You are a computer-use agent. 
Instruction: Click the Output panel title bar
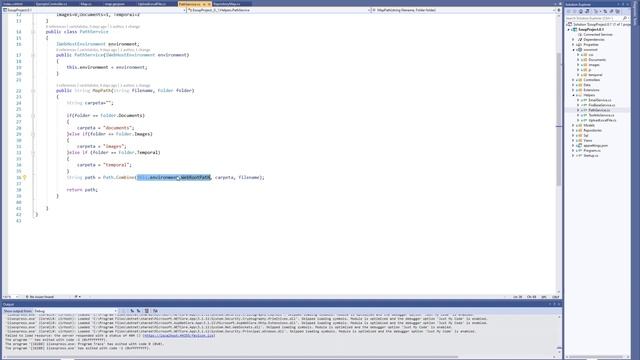pyautogui.click(x=282, y=304)
